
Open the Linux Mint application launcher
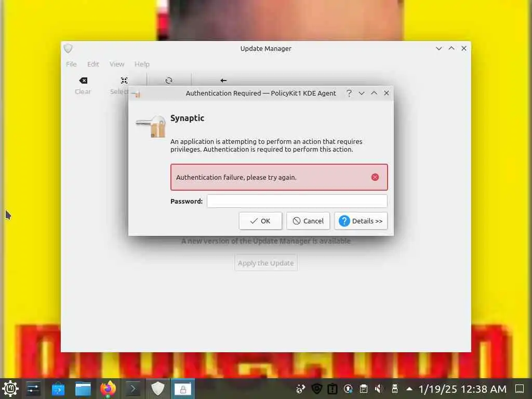click(10, 389)
